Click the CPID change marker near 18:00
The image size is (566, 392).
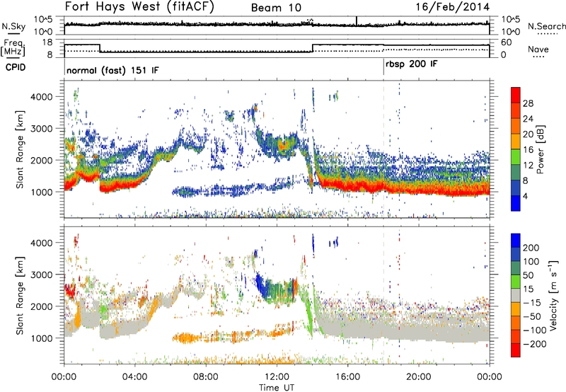(x=383, y=67)
